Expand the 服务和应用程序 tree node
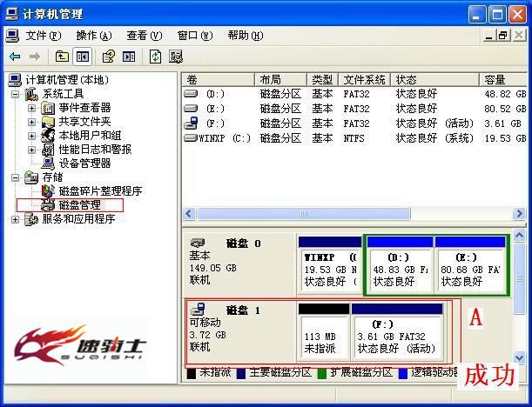 pyautogui.click(x=15, y=220)
